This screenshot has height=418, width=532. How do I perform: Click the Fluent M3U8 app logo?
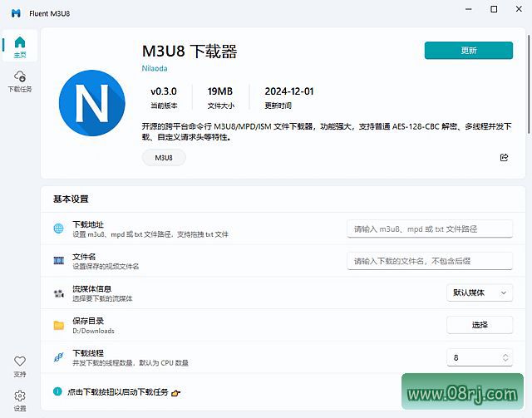coord(16,13)
